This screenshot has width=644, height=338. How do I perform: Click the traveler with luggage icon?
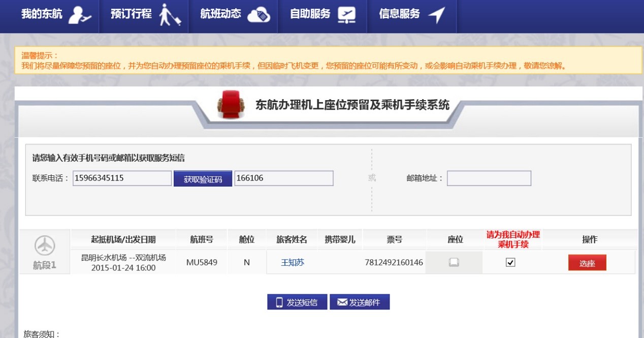170,14
